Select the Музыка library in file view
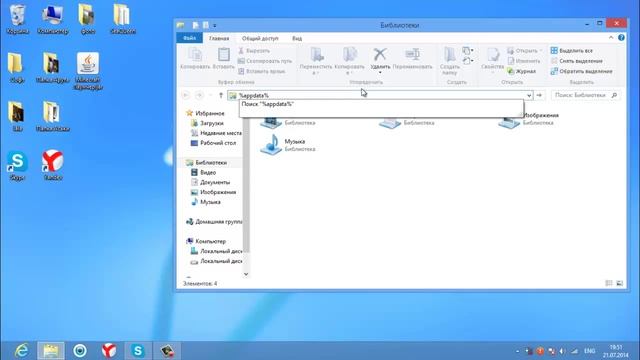The height and width of the screenshot is (360, 640). [289, 144]
